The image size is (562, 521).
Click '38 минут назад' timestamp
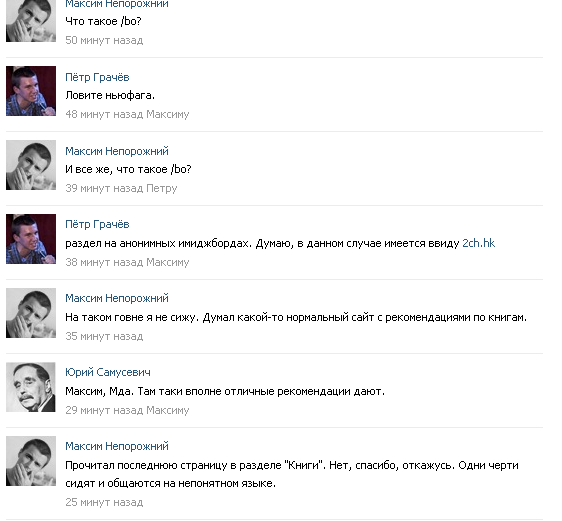(104, 262)
